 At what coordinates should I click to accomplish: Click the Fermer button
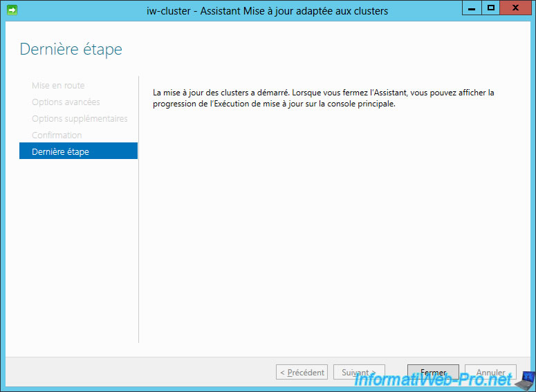coord(433,372)
